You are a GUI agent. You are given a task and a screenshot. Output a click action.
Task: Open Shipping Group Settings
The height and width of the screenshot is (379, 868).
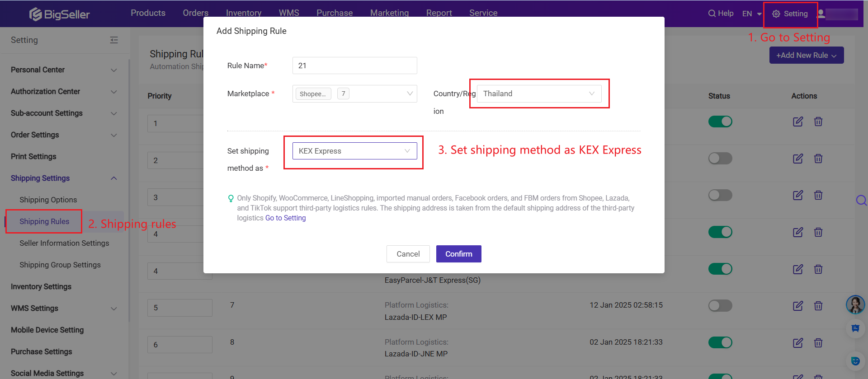(x=60, y=265)
